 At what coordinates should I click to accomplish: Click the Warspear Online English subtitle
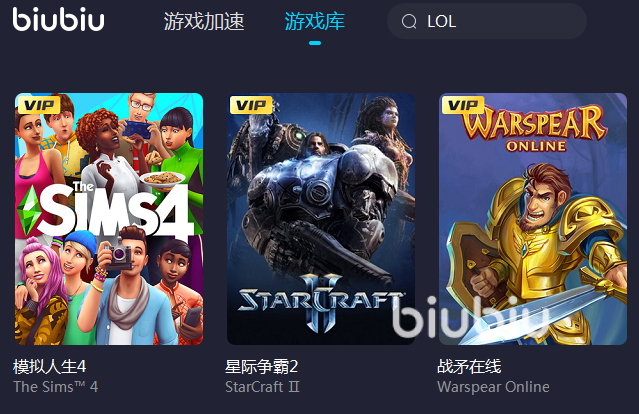point(493,387)
